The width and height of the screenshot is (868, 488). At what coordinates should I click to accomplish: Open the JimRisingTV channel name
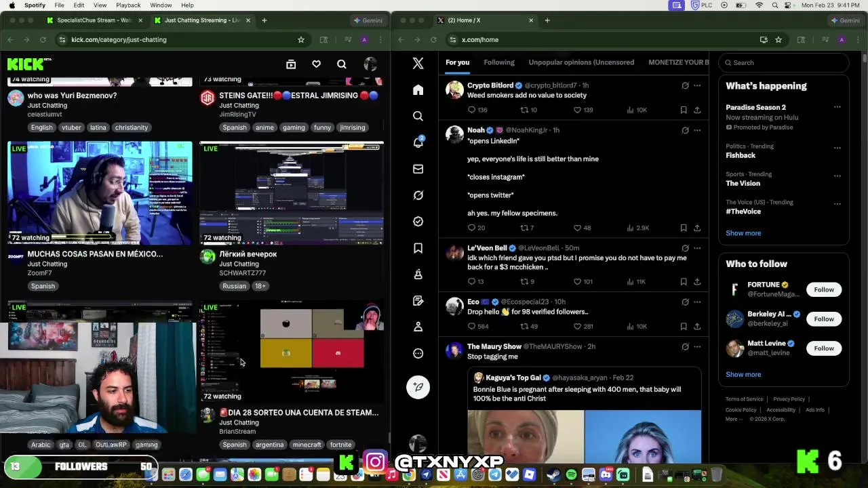pos(237,115)
